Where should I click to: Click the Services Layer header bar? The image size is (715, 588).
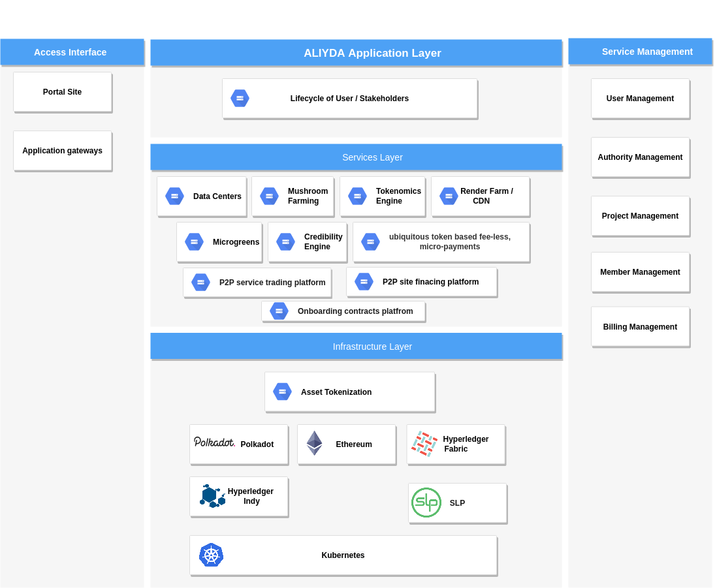point(356,157)
